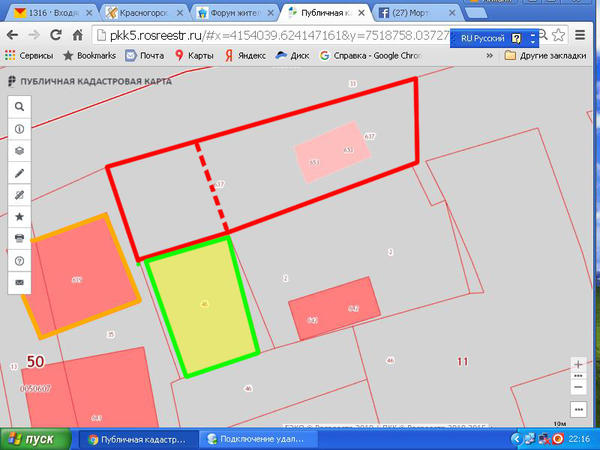Open the RU Русский language switcher
The width and height of the screenshot is (600, 450).
tap(490, 37)
